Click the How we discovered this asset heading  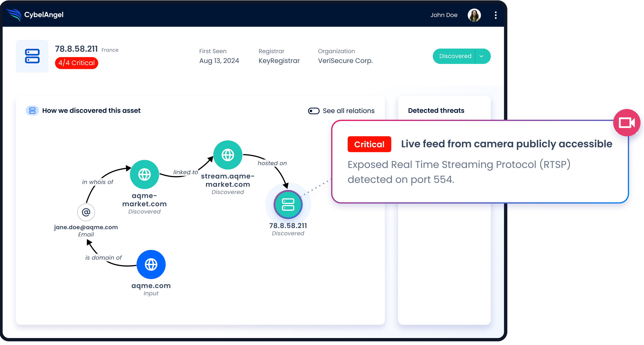tap(91, 111)
